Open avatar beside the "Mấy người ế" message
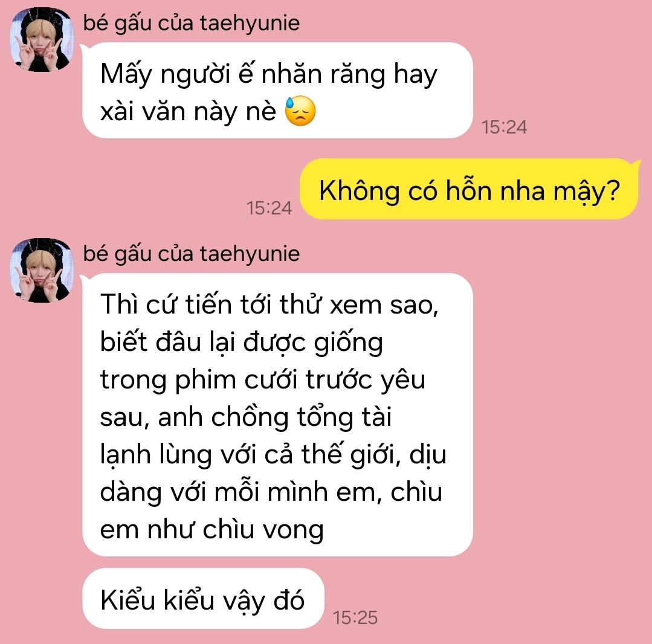The image size is (652, 644). pyautogui.click(x=42, y=39)
